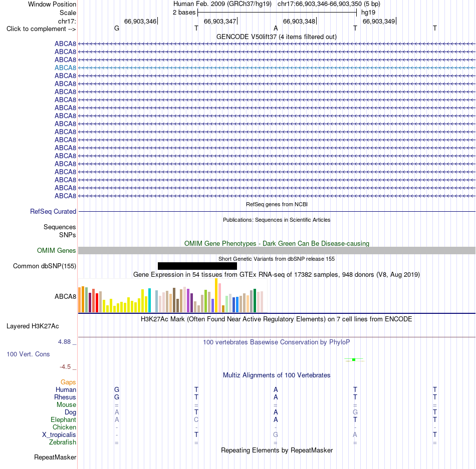Click the chr17: ruler label
This screenshot has height=469, width=476.
coord(67,21)
